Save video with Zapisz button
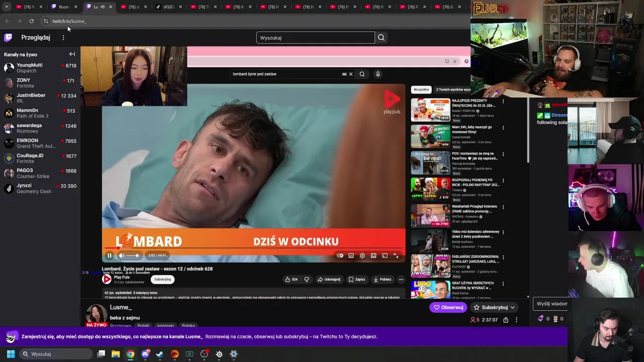644x362 pixels. click(357, 280)
